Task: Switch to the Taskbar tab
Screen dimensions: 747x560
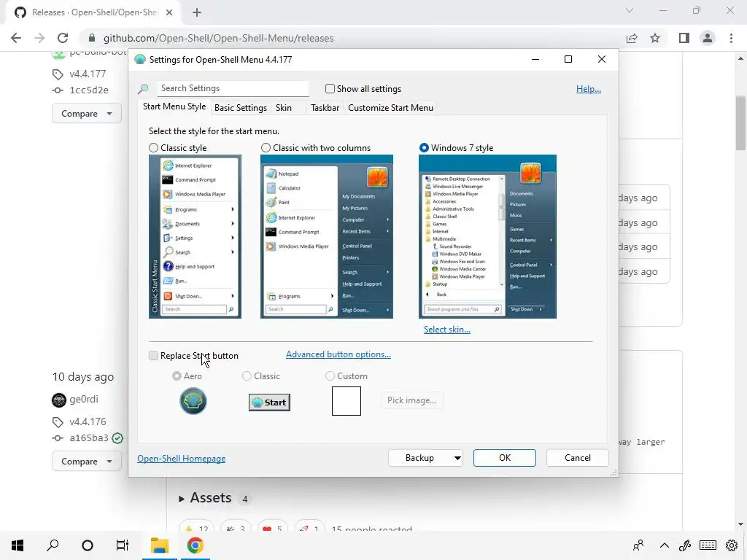Action: pos(325,108)
